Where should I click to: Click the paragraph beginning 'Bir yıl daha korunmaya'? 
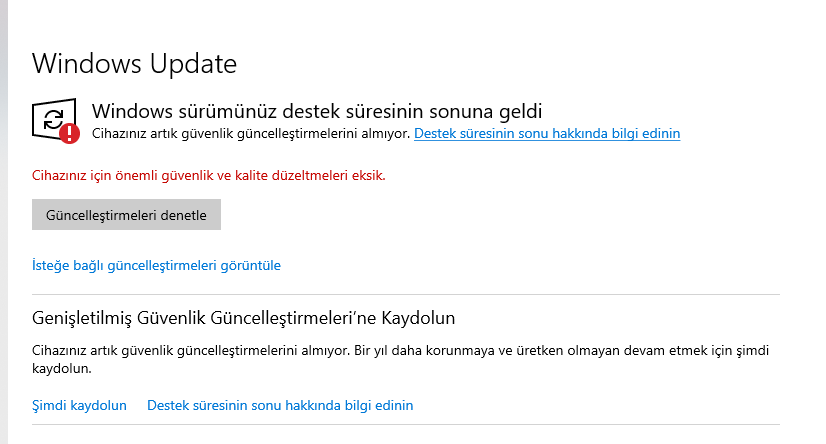(400, 359)
